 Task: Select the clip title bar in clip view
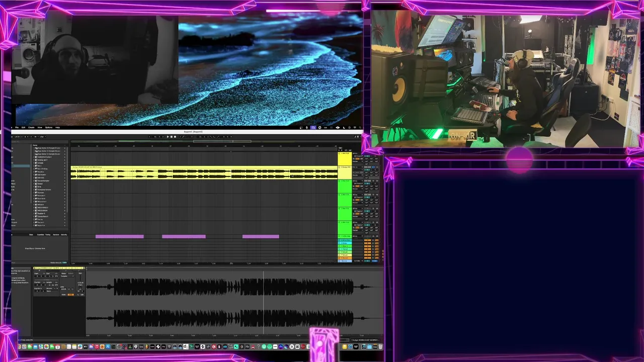tap(59, 268)
